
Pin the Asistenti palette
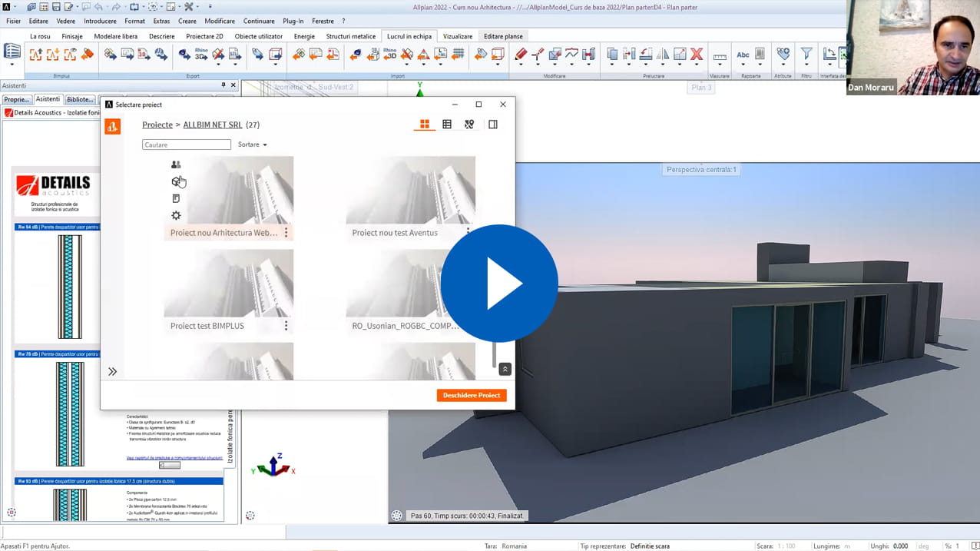pyautogui.click(x=223, y=85)
